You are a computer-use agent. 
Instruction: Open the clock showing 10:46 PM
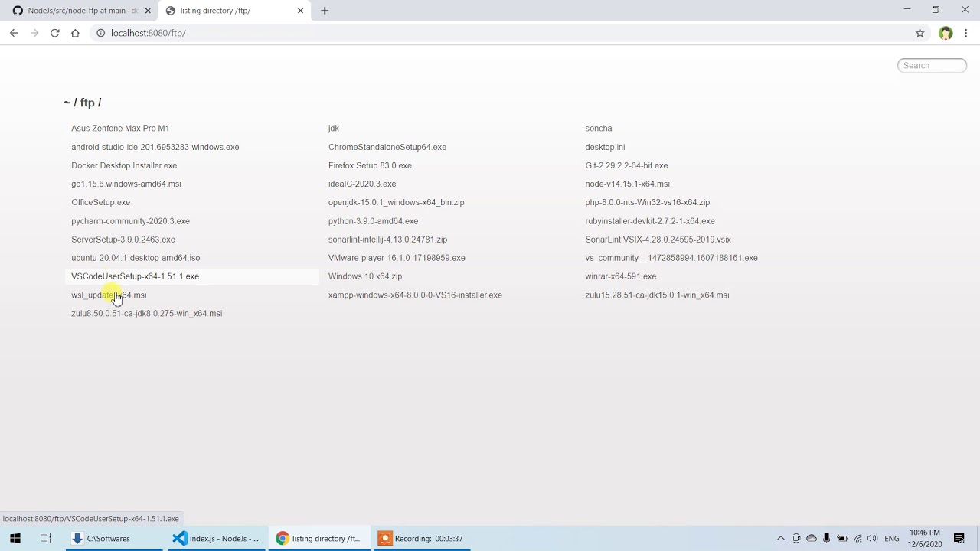coord(924,538)
